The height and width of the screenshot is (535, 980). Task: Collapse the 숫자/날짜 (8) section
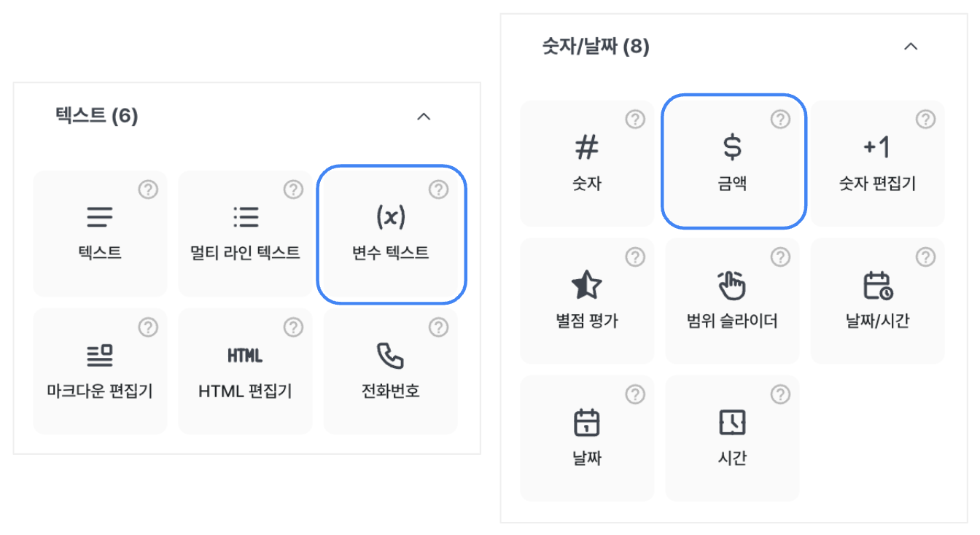pyautogui.click(x=910, y=47)
